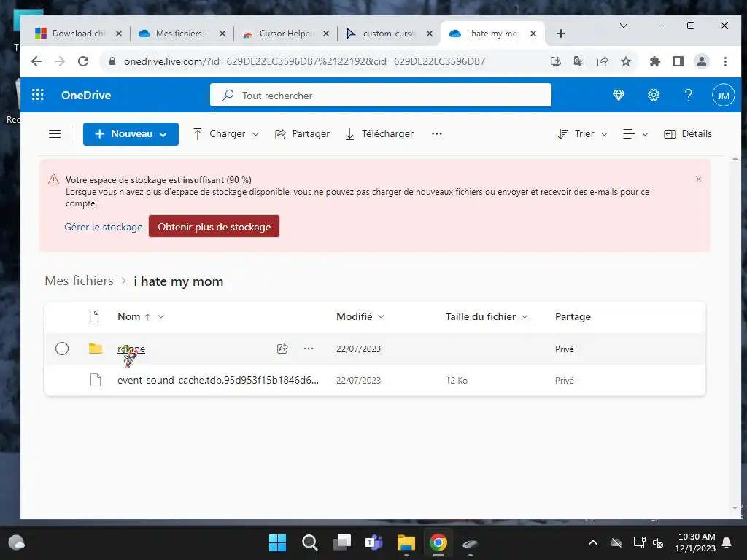Open File Explorer from the taskbar
The image size is (747, 560).
tap(406, 542)
